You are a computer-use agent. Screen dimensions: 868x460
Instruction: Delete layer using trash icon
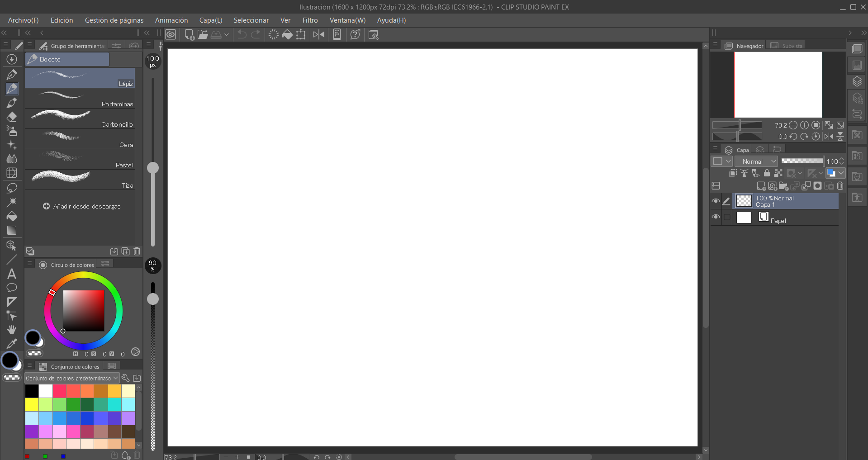click(x=840, y=186)
